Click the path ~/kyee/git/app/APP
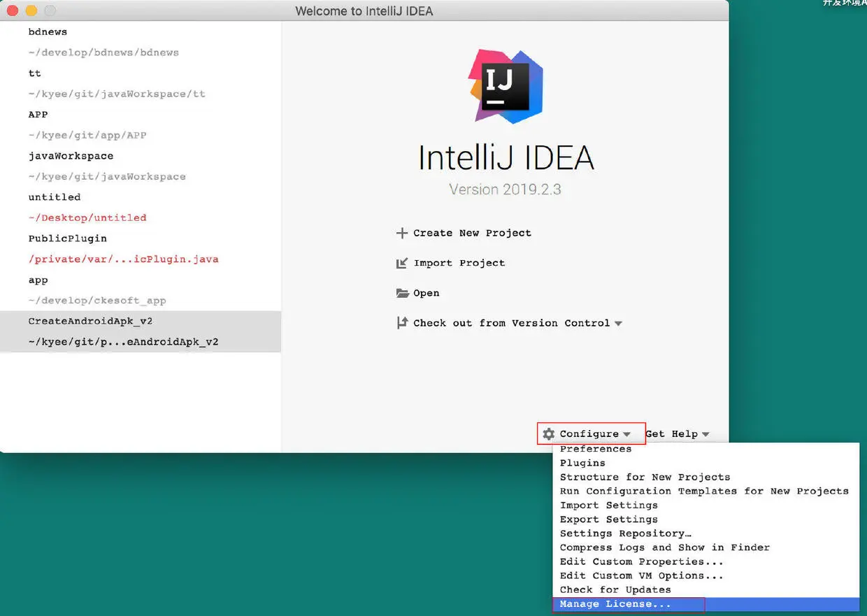This screenshot has height=616, width=867. [x=87, y=135]
